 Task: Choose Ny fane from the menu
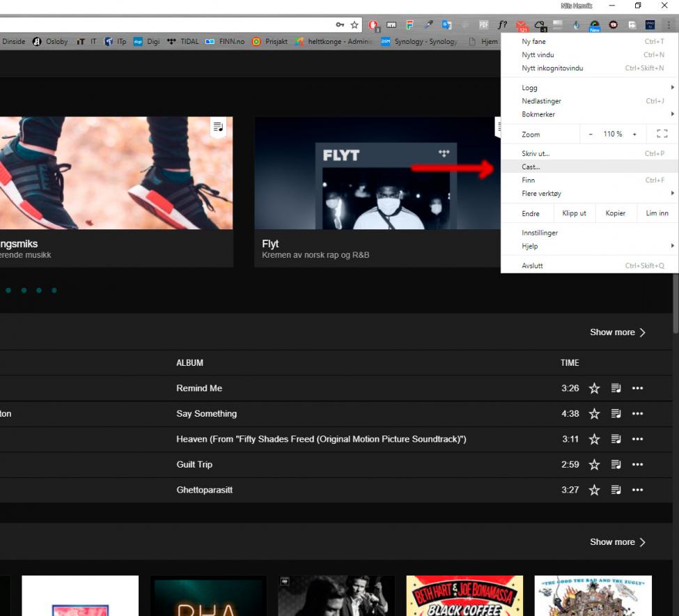click(589, 42)
